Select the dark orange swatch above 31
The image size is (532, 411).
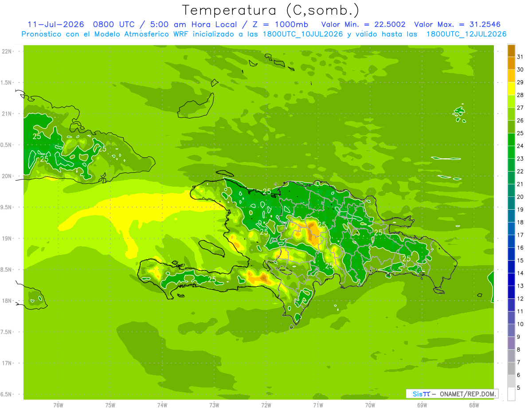[511, 51]
